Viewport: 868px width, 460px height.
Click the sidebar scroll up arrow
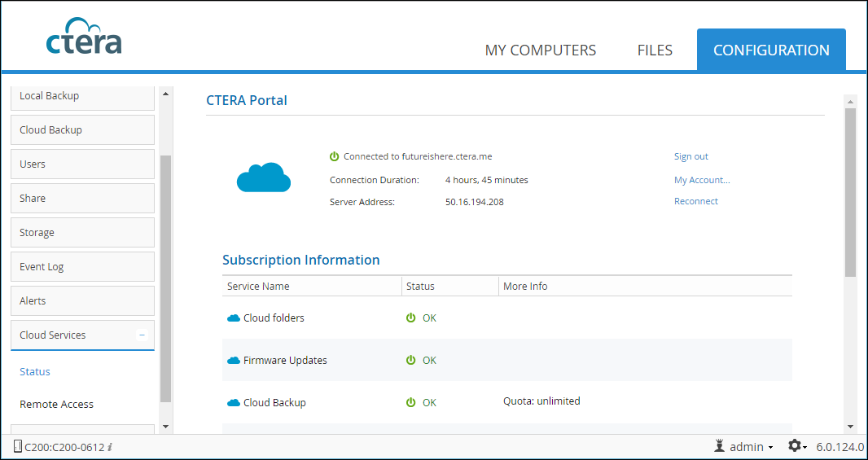165,94
